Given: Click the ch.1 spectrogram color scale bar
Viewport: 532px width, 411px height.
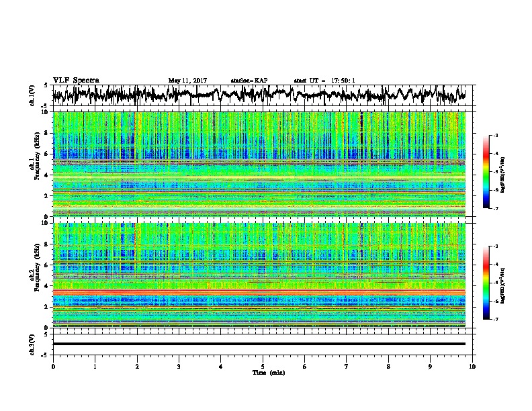Looking at the screenshot, I should [x=486, y=172].
